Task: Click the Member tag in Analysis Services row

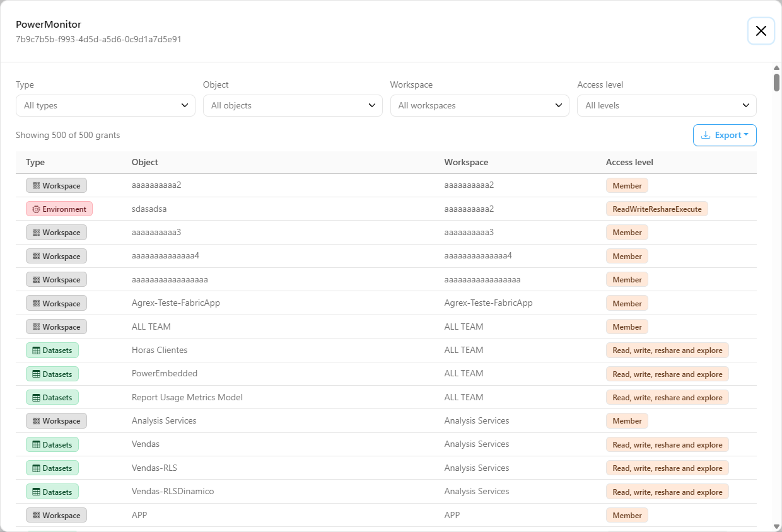Action: click(x=627, y=420)
